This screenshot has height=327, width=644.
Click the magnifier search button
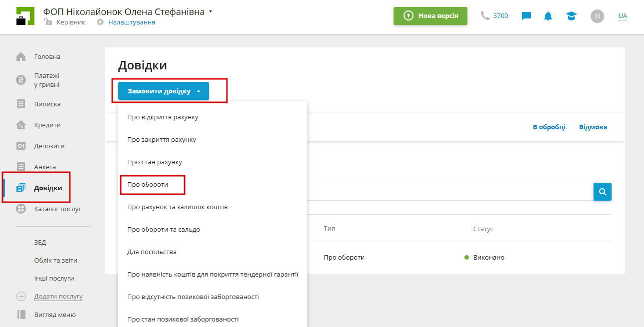pyautogui.click(x=602, y=192)
